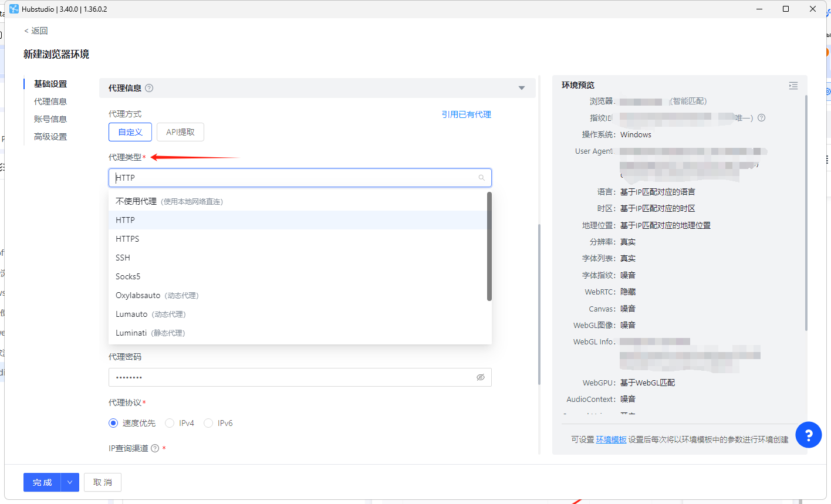Go to 账号信息 in left navigation
The height and width of the screenshot is (504, 831).
click(x=50, y=119)
